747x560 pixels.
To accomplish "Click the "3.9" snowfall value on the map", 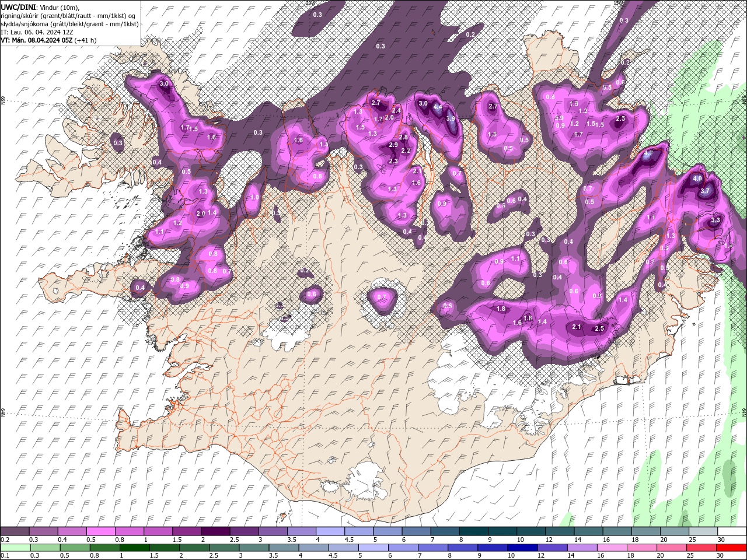I will (451, 118).
